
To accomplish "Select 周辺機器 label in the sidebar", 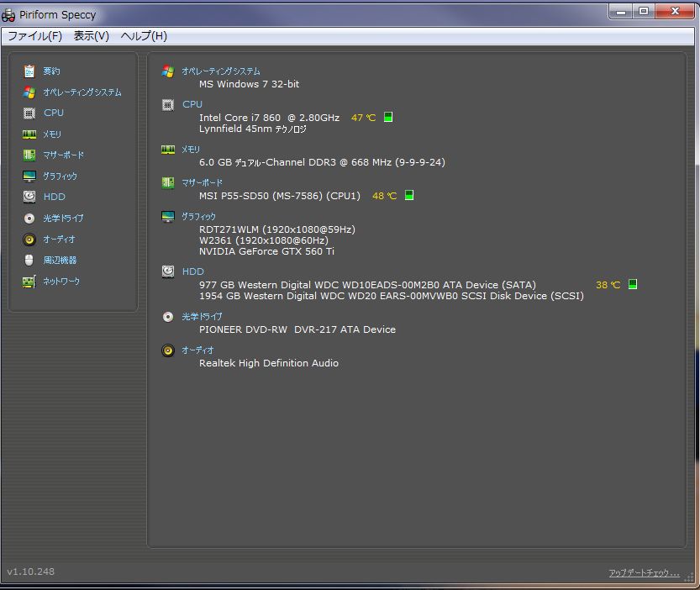I will [60, 260].
